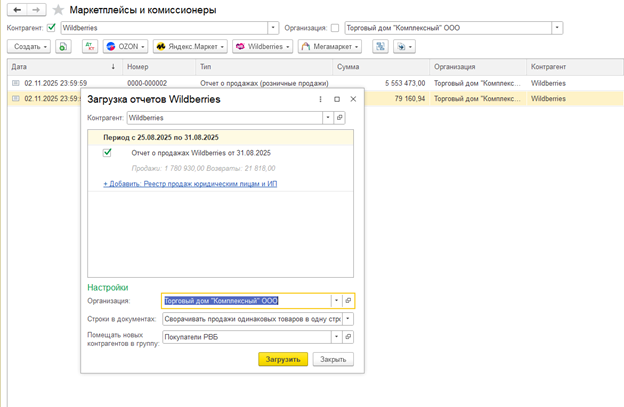Open Помещать новых контрагентов в группу dropdown
The height and width of the screenshot is (407, 624).
[x=348, y=339]
